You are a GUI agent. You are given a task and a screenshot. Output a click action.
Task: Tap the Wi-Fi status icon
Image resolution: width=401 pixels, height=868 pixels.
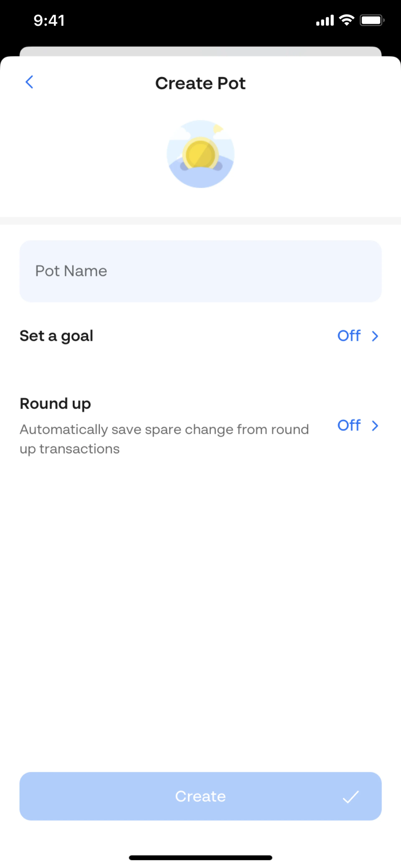tap(347, 20)
